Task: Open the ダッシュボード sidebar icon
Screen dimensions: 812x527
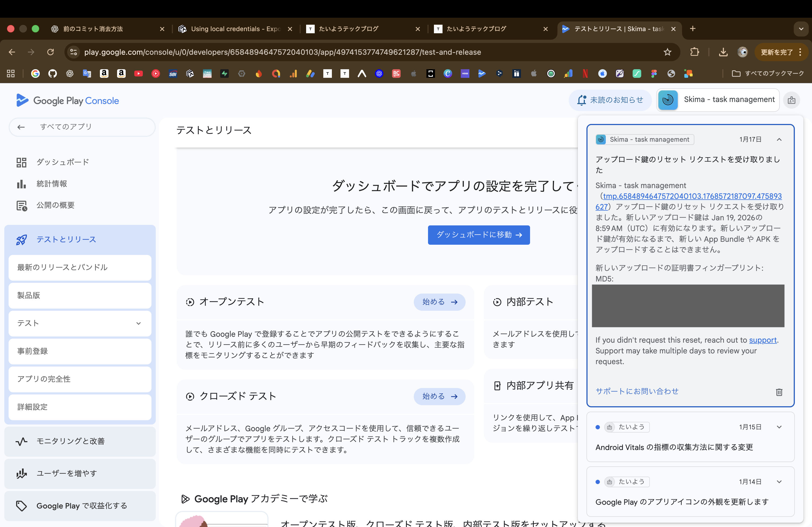Action: 21,162
